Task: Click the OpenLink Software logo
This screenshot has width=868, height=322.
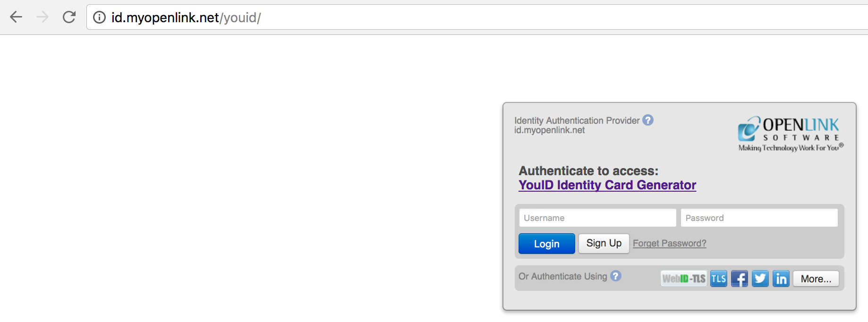Action: pyautogui.click(x=790, y=134)
